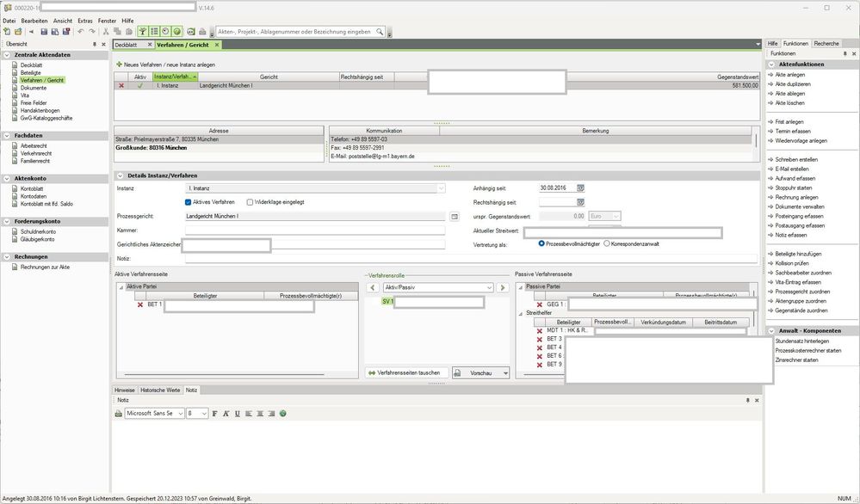This screenshot has width=860, height=504.
Task: Open the Microsoft Sans Serif font dropdown
Action: click(x=181, y=414)
